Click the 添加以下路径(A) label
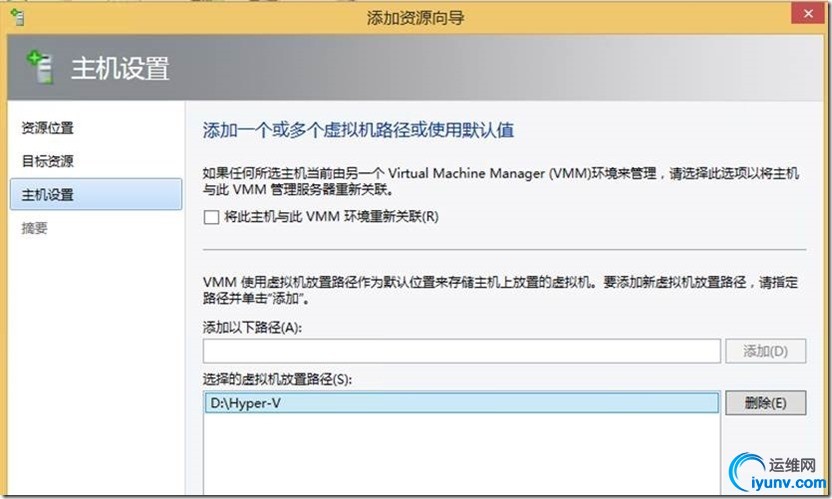The width and height of the screenshot is (832, 499). click(252, 328)
